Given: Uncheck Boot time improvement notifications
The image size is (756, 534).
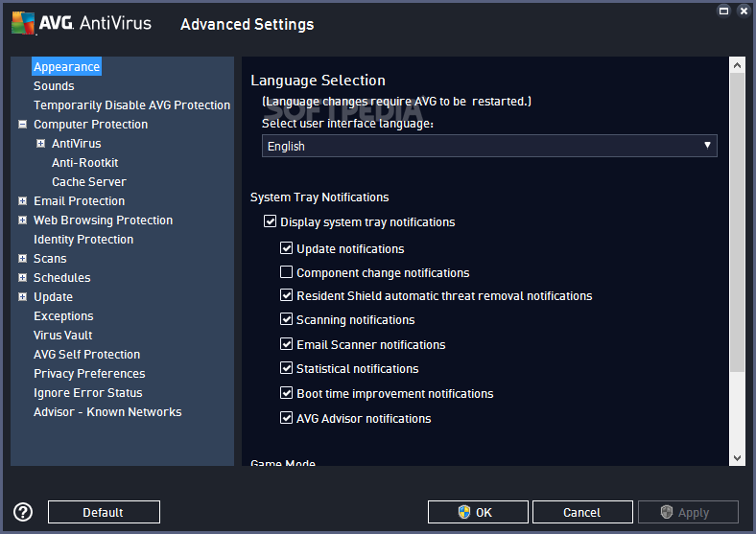Looking at the screenshot, I should click(287, 393).
